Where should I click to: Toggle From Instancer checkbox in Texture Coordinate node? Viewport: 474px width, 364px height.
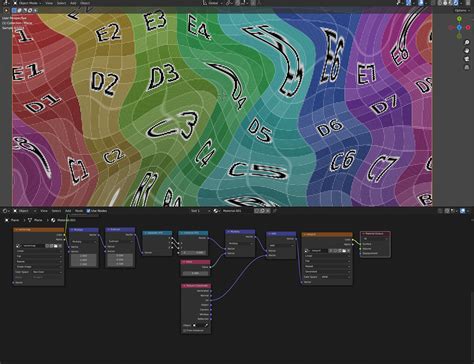[x=184, y=330]
